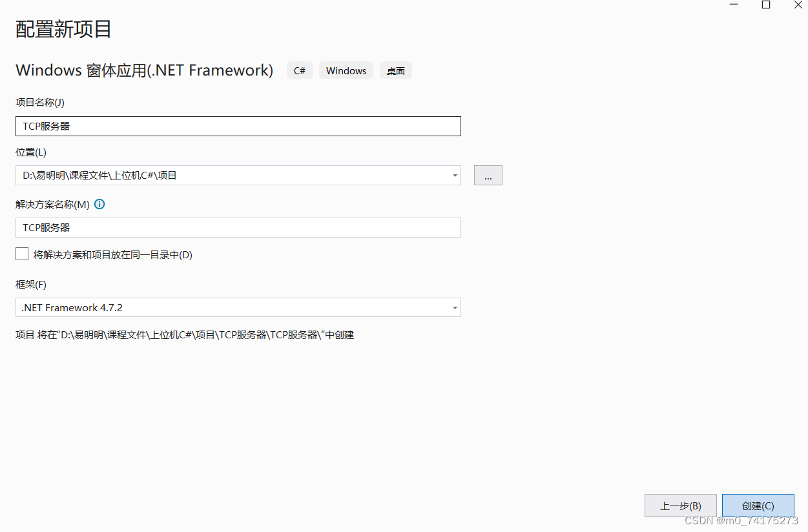Click 创建 to create the project
808x532 pixels.
click(758, 506)
